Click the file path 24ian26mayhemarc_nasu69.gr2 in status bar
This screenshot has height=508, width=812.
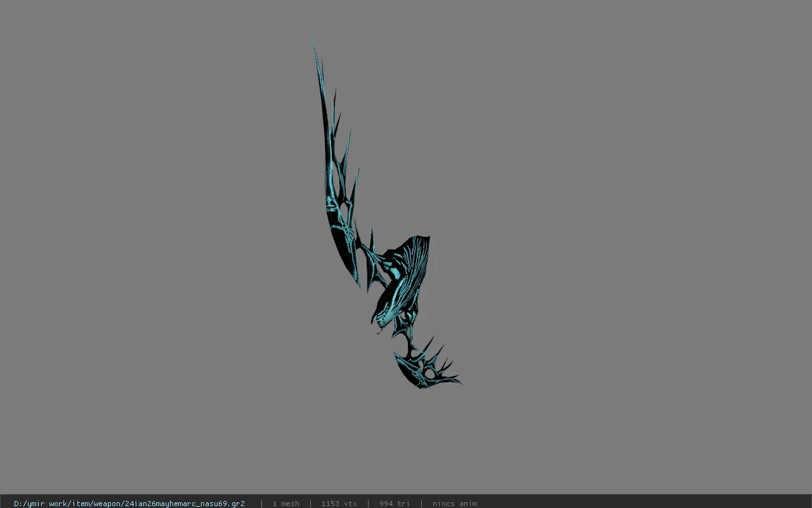click(129, 504)
